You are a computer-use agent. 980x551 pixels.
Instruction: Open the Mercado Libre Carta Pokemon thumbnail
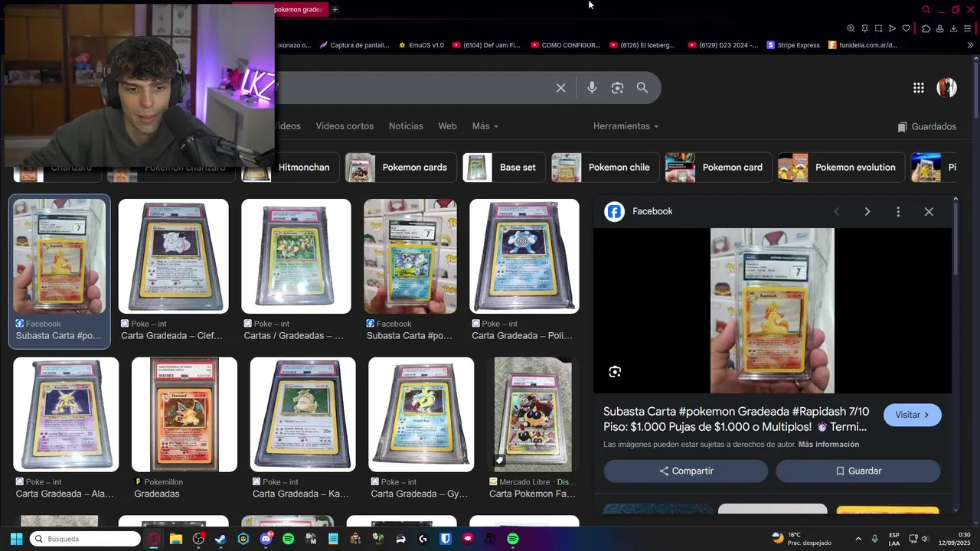pos(533,414)
